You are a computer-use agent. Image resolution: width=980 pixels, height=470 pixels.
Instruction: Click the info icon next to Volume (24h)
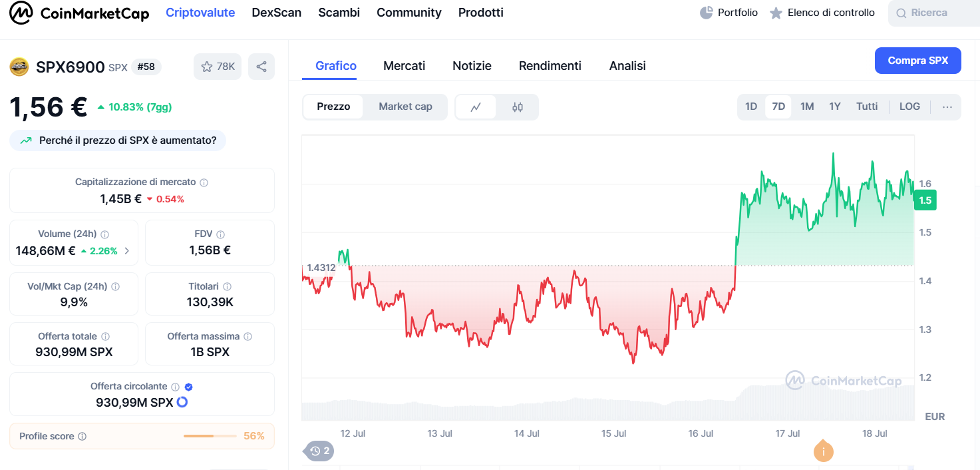click(105, 234)
